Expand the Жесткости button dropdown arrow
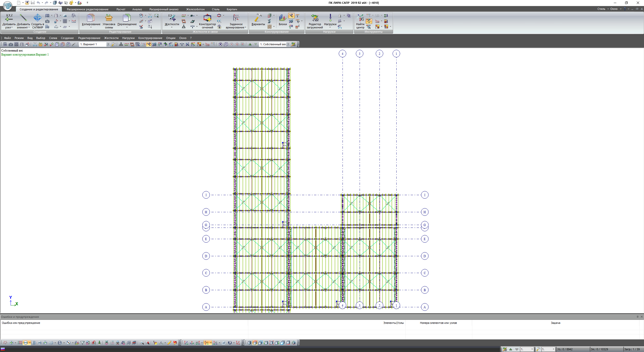The width and height of the screenshot is (644, 352). 172,27
